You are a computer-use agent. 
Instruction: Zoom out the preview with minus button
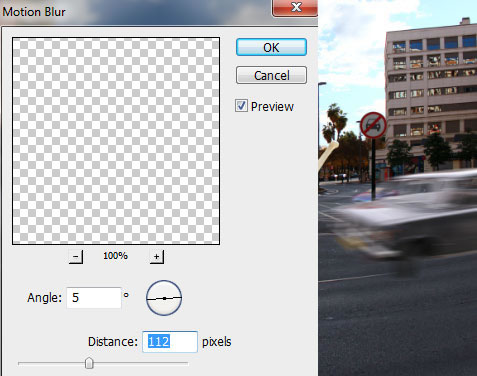pos(76,257)
